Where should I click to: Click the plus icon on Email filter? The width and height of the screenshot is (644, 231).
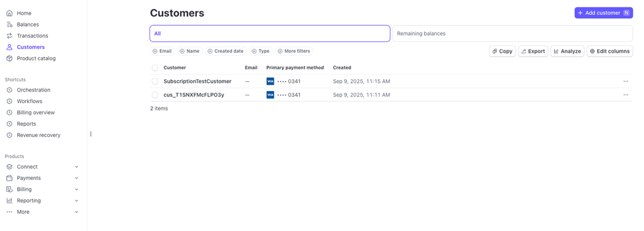pyautogui.click(x=155, y=51)
